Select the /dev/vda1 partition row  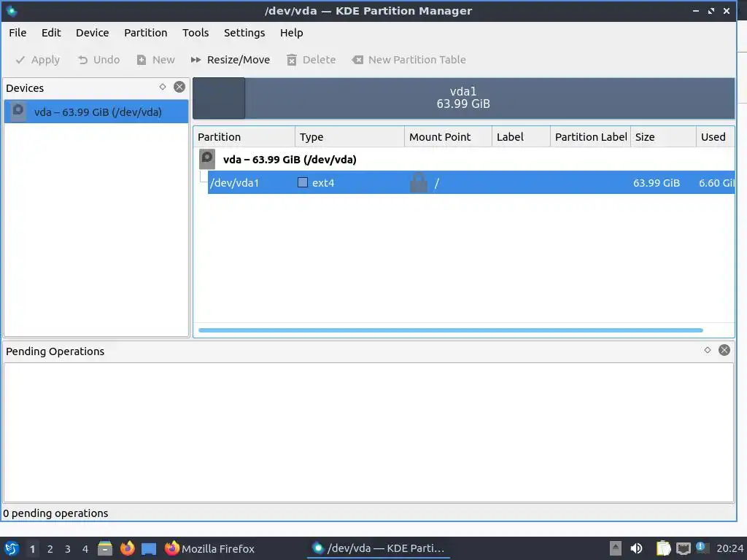point(471,183)
